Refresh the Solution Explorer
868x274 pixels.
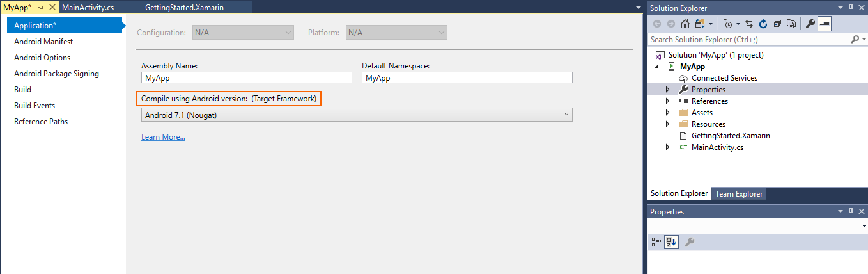[763, 24]
